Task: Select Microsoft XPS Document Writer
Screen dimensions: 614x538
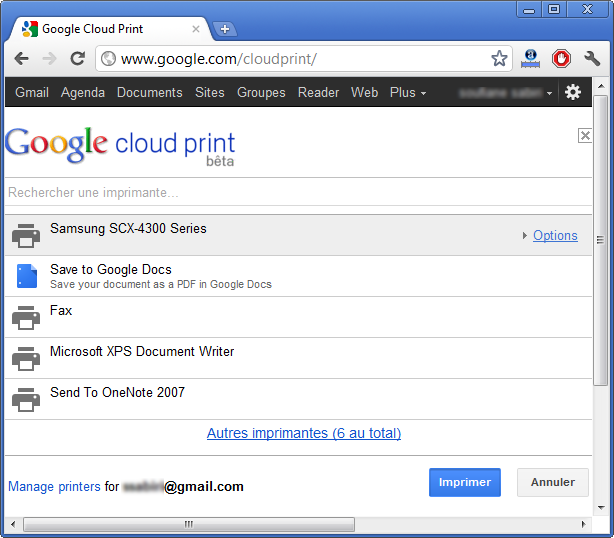Action: point(298,358)
